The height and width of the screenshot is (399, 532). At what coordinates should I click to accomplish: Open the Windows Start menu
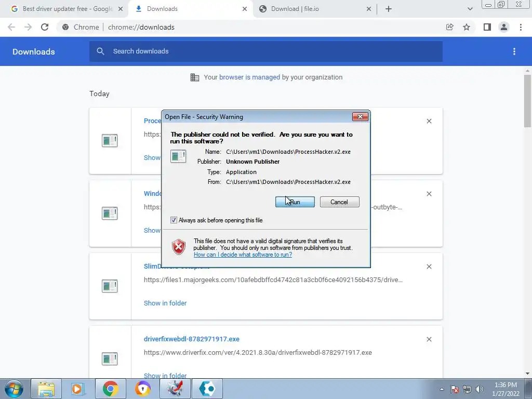coord(14,389)
